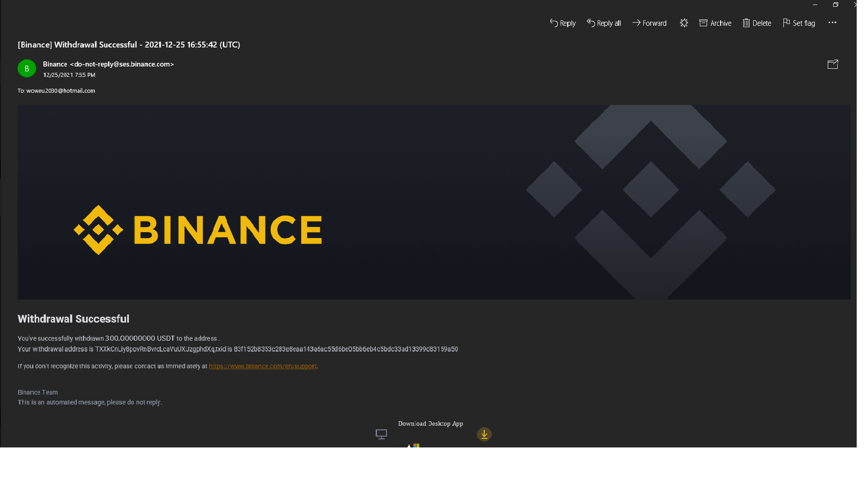Delete the Binance withdrawal email

757,23
